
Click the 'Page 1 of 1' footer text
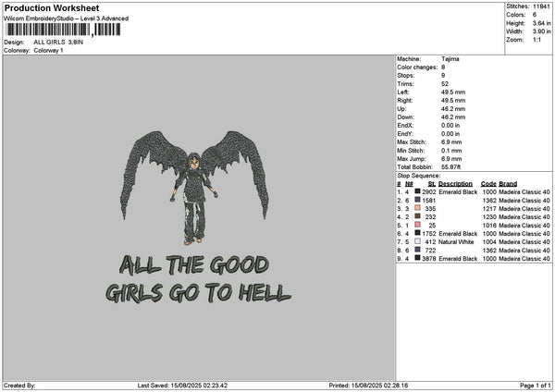(x=536, y=386)
